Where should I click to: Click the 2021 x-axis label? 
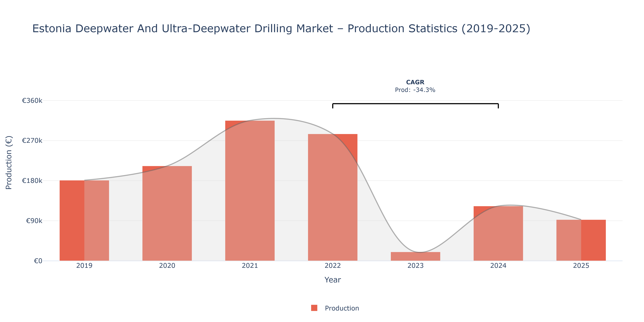[250, 266]
